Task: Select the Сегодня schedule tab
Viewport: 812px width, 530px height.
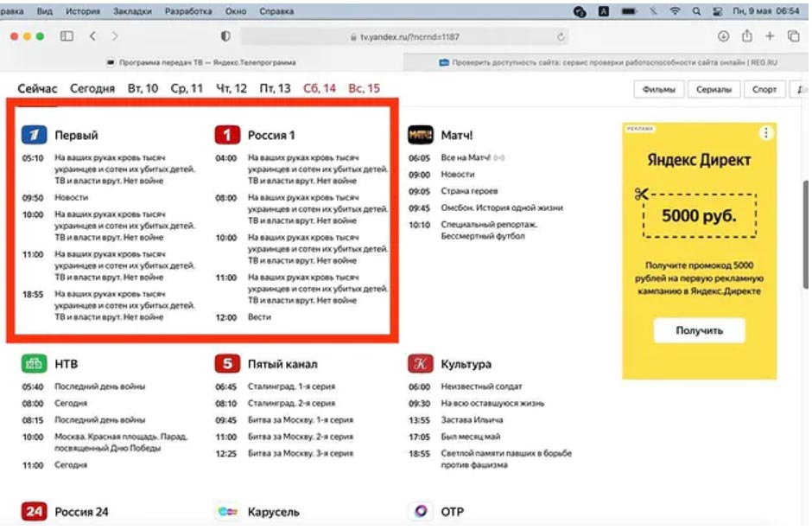Action: coord(92,88)
